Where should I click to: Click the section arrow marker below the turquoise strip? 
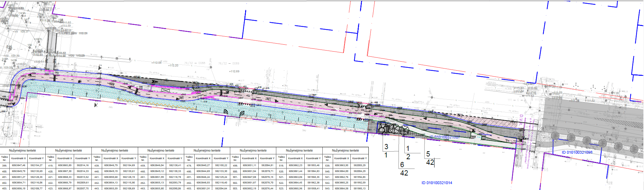pyautogui.click(x=96, y=105)
